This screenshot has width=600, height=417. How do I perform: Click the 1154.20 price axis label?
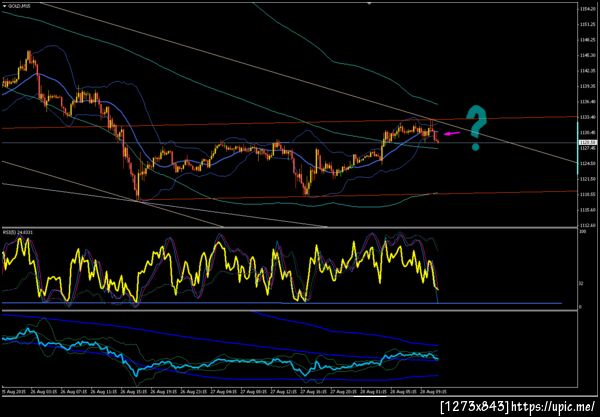588,8
